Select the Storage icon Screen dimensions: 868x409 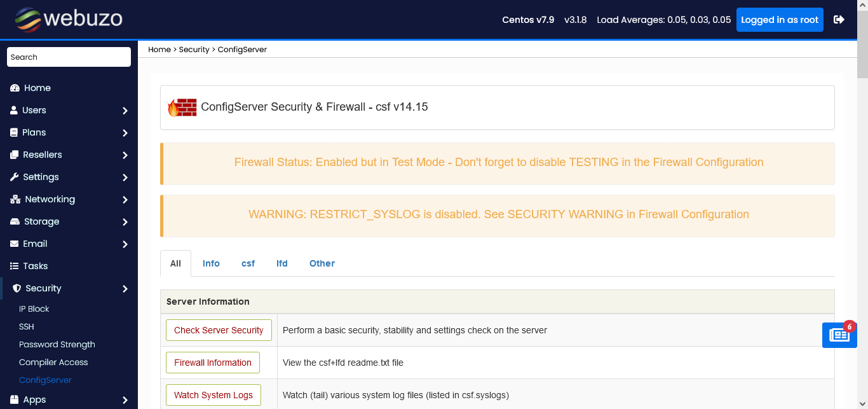pos(14,221)
